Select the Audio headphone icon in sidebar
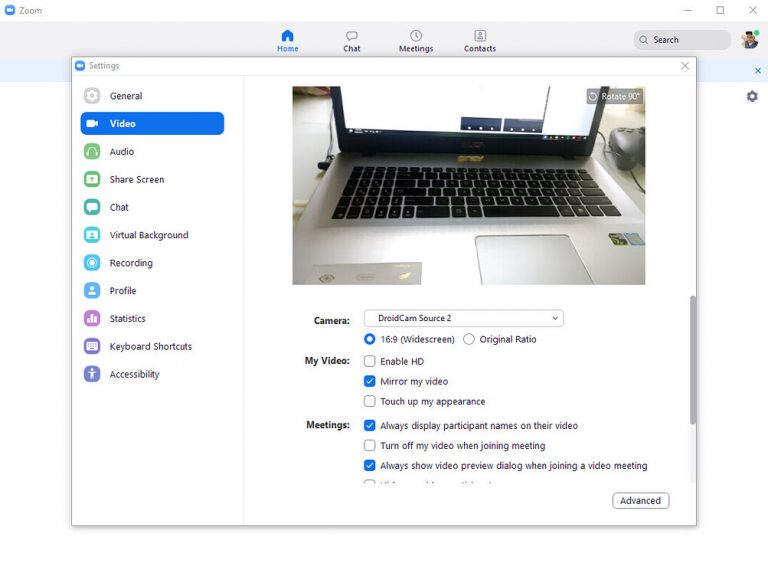Image resolution: width=768 pixels, height=573 pixels. 92,152
